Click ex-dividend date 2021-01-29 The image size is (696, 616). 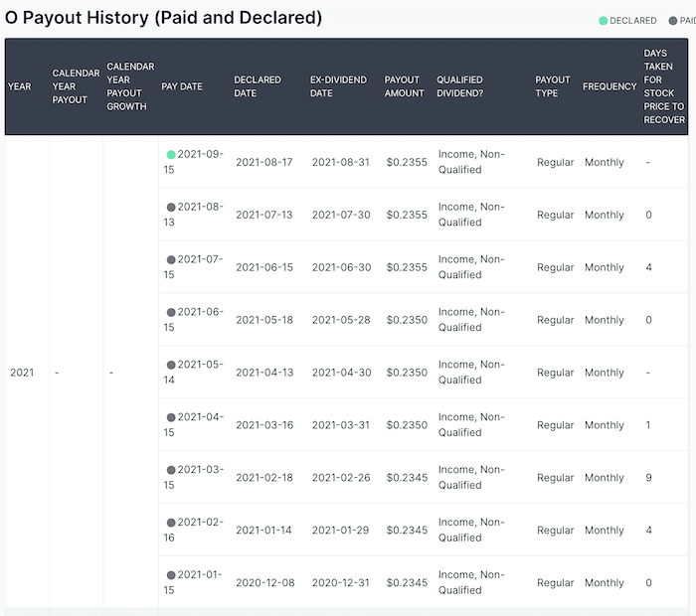[x=340, y=530]
